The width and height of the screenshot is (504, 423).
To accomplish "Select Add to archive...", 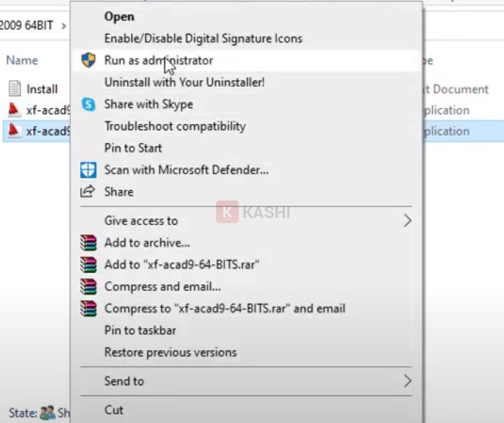I will point(147,242).
